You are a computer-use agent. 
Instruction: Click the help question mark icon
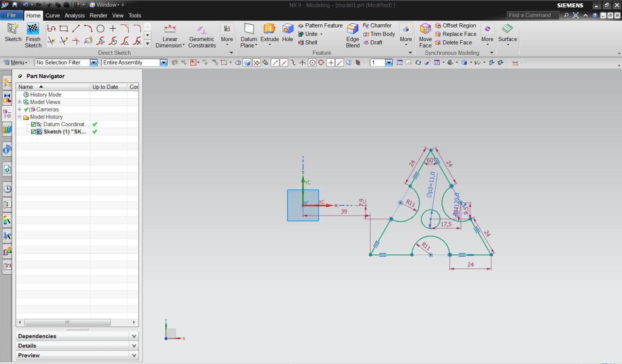point(595,15)
